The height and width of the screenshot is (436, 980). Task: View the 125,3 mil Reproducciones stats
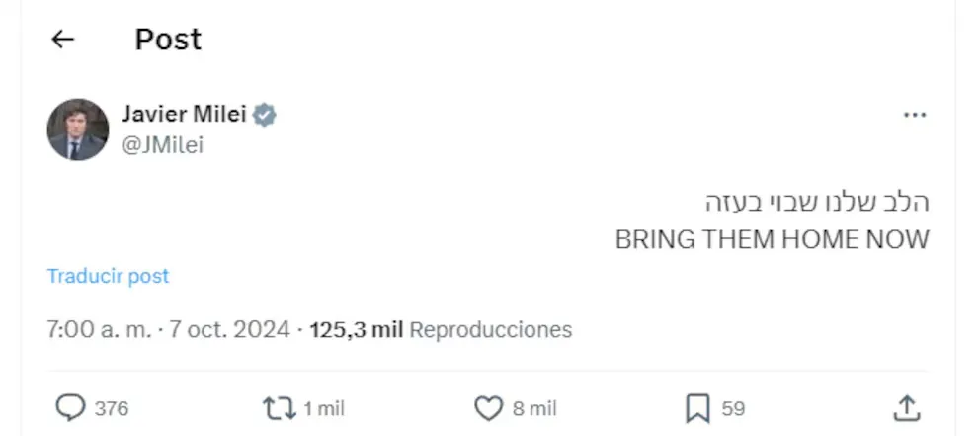click(x=441, y=329)
